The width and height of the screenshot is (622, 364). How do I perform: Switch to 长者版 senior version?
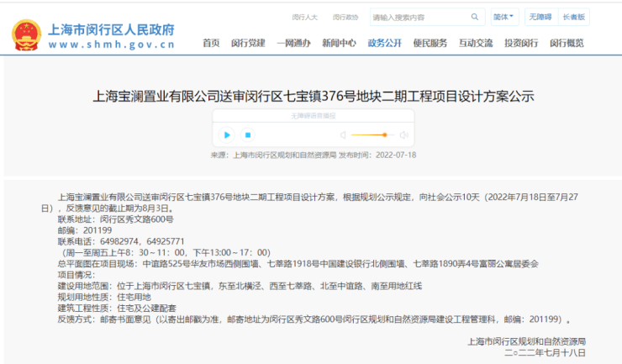pos(574,17)
